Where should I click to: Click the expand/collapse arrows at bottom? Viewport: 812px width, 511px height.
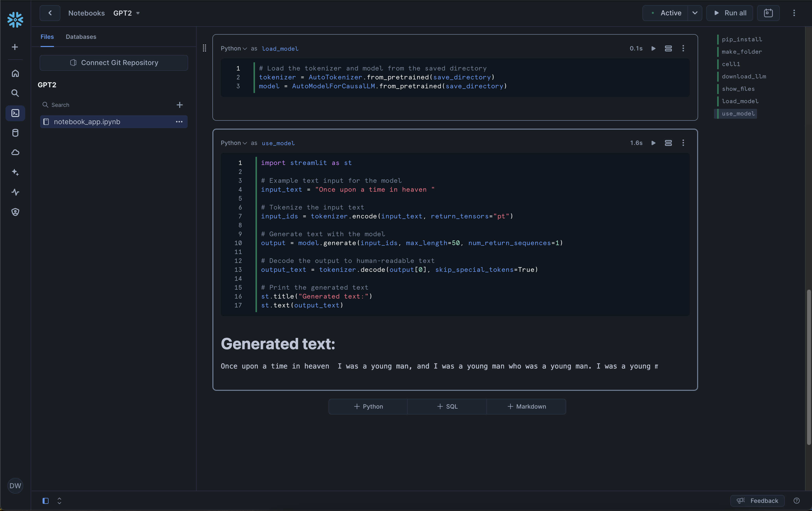[59, 501]
